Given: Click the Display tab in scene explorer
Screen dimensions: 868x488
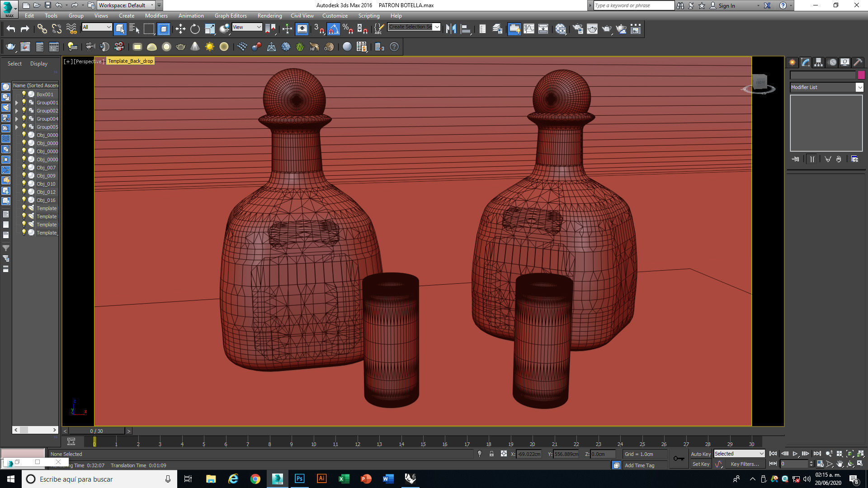Looking at the screenshot, I should (x=39, y=64).
